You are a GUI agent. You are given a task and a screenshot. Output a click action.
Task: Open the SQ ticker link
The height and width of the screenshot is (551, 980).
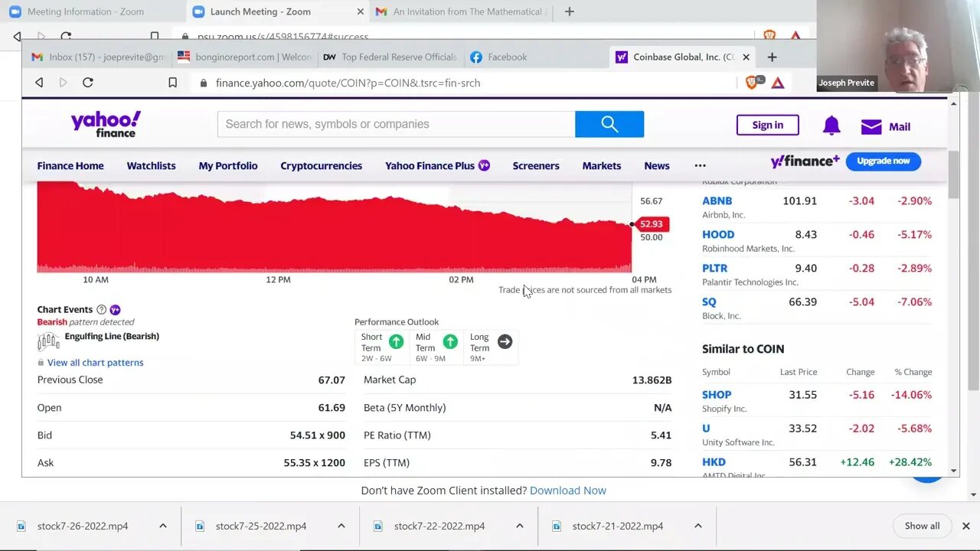[709, 302]
